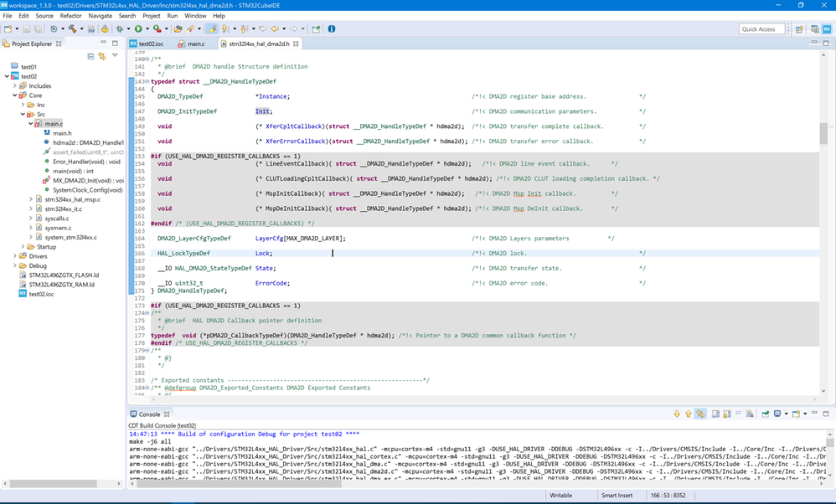Screen dimensions: 836x504
Task: Open the Refactor menu
Action: 70,16
